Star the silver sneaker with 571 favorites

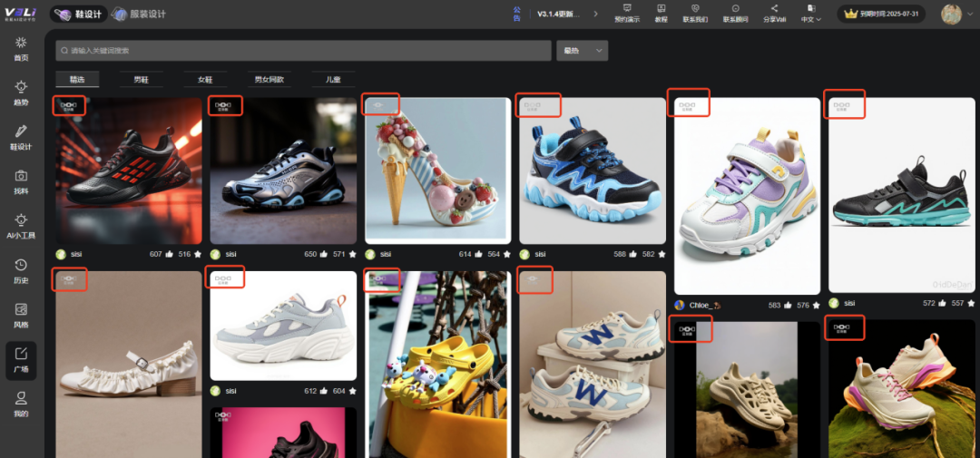(x=352, y=254)
